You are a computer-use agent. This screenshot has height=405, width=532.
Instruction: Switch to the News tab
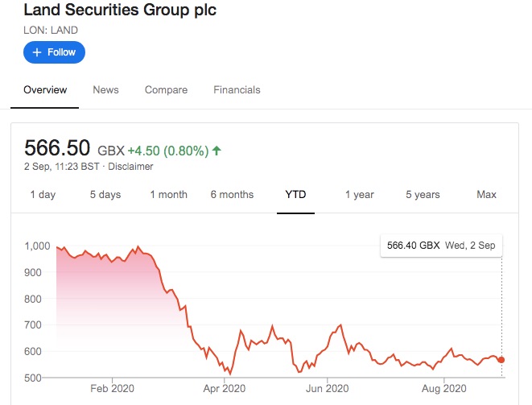[106, 90]
